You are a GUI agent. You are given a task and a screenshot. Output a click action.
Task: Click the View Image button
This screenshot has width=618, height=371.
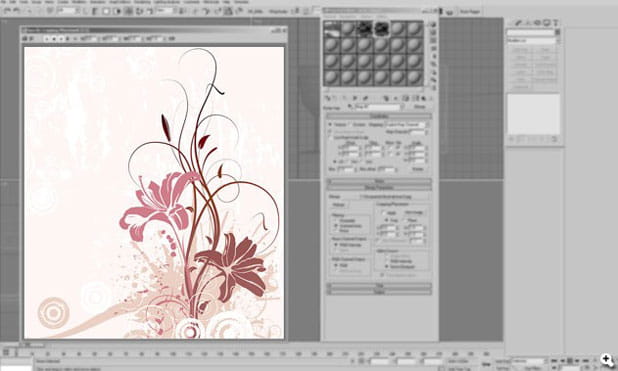tap(414, 213)
